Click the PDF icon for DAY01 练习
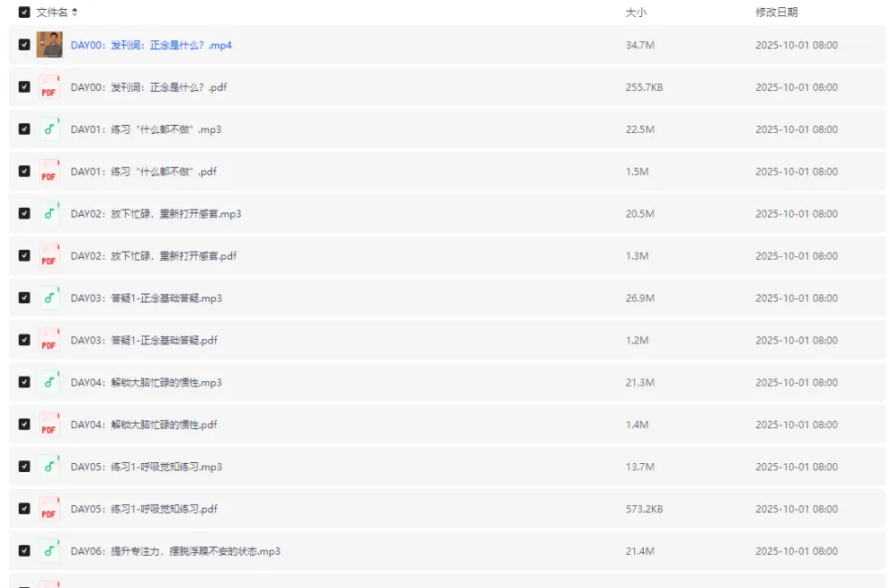This screenshot has width=893, height=588. pos(48,170)
